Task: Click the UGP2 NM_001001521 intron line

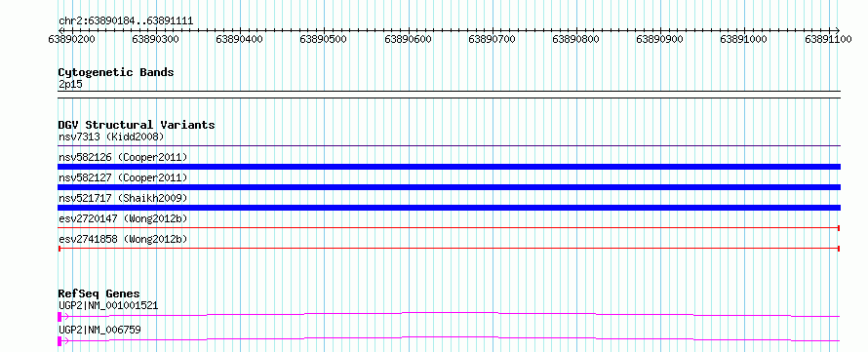Action: tap(452, 313)
